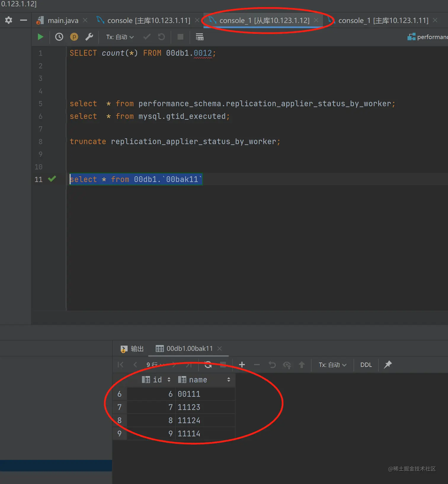448x484 pixels.
Task: Open the tool window settings gear
Action: point(9,20)
